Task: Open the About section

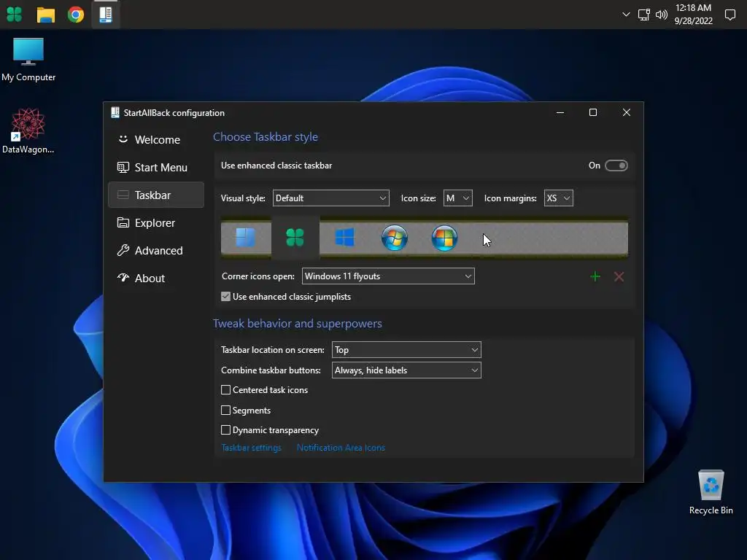Action: pos(156,278)
